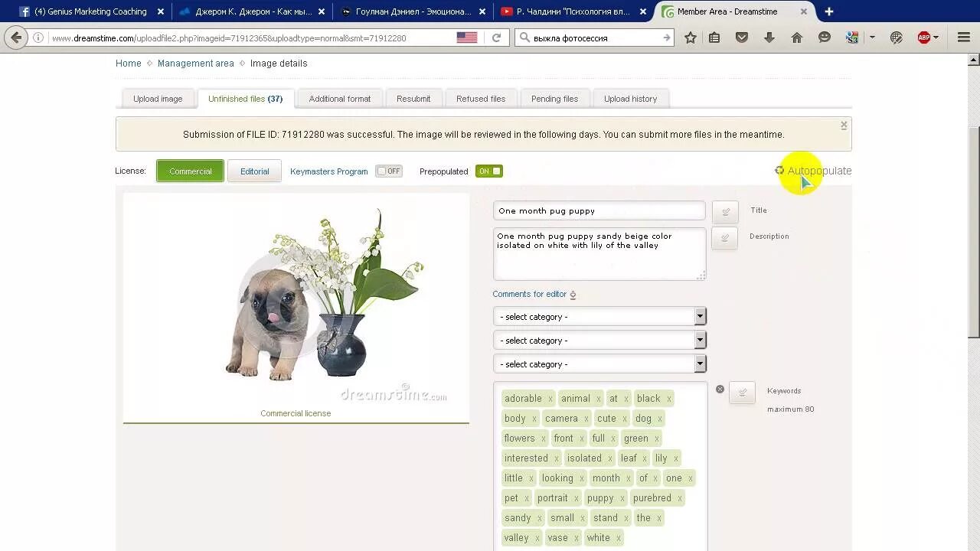Go to browser home page icon
The image size is (980, 551).
(797, 37)
